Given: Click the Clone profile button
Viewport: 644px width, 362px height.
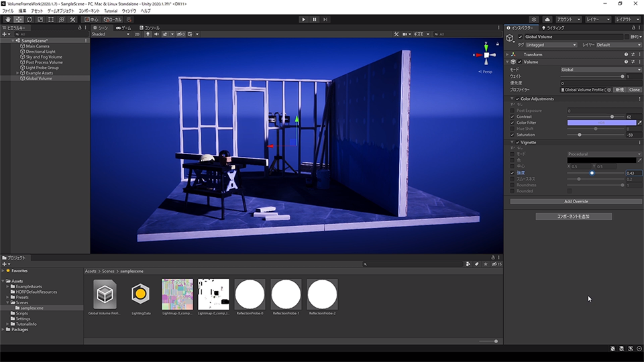Looking at the screenshot, I should [634, 89].
